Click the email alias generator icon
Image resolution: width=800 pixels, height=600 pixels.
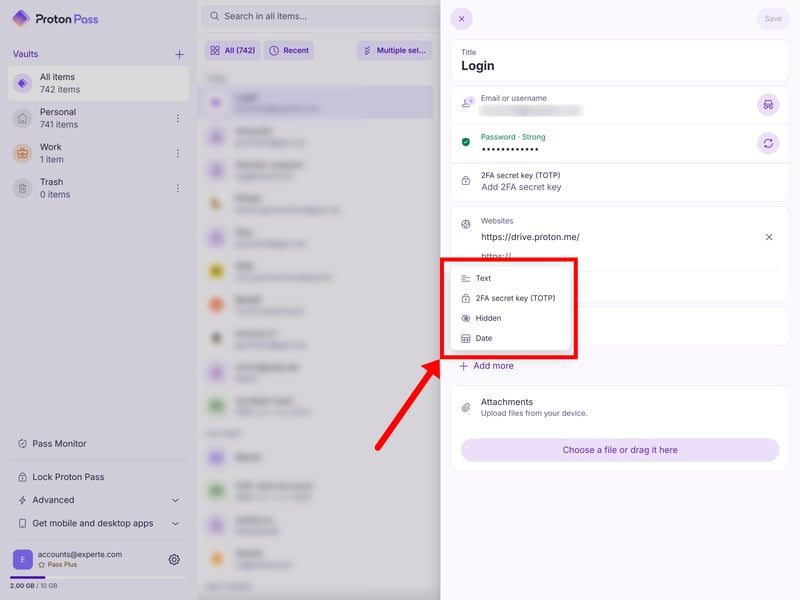click(x=767, y=104)
